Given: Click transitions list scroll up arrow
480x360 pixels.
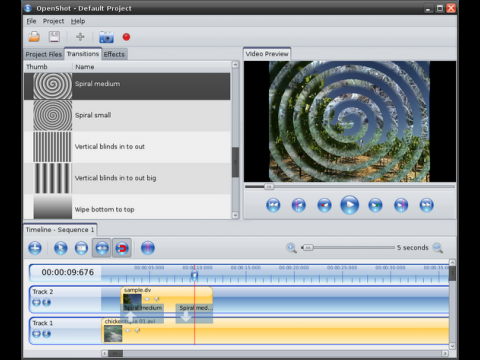Looking at the screenshot, I should click(235, 65).
